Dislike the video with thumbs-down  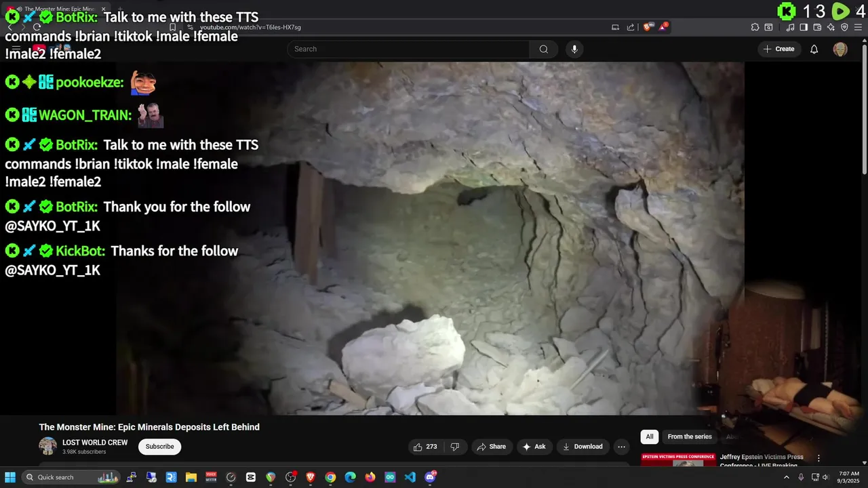455,447
